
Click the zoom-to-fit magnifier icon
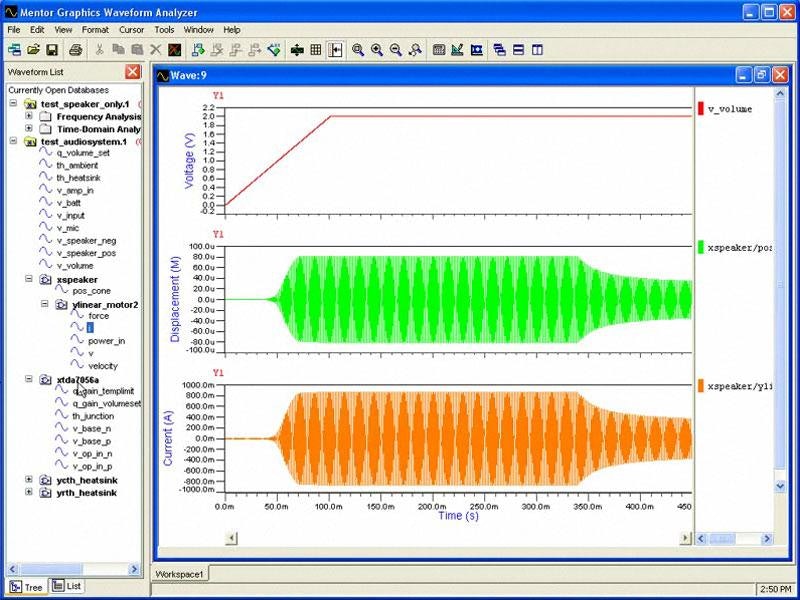click(x=415, y=49)
